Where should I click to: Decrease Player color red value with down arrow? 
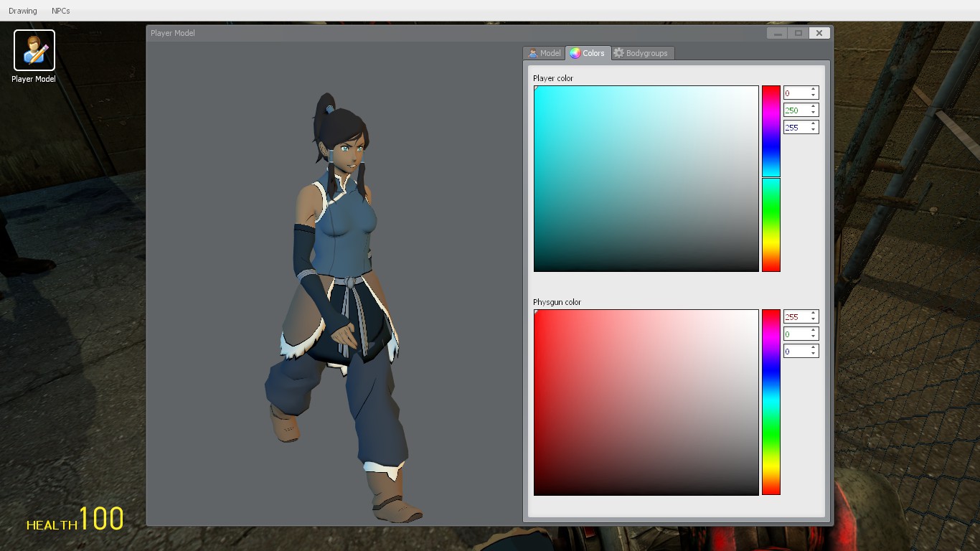[814, 95]
